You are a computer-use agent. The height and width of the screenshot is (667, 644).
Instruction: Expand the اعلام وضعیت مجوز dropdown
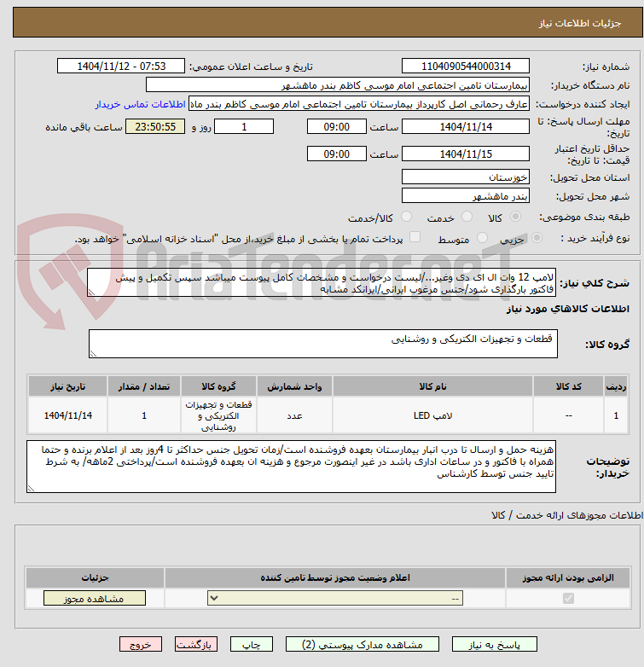click(x=335, y=598)
